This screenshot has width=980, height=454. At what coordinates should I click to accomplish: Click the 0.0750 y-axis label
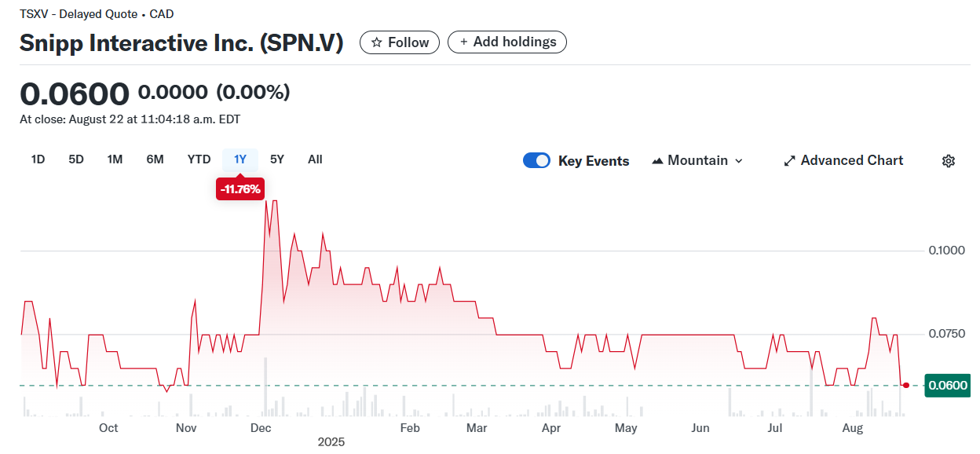coord(946,334)
